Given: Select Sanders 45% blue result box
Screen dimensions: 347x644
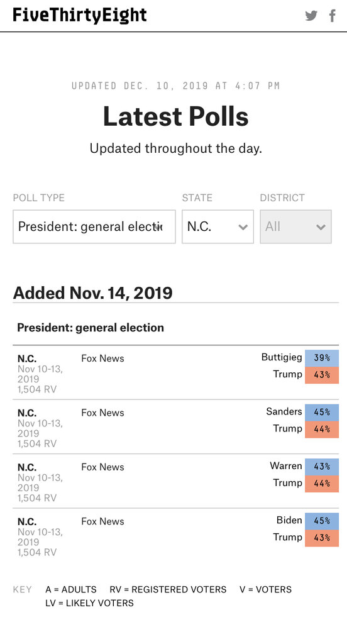Looking at the screenshot, I should [322, 413].
